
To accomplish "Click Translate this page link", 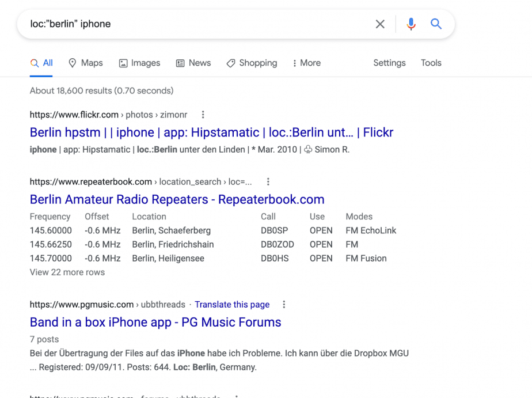I will [232, 305].
